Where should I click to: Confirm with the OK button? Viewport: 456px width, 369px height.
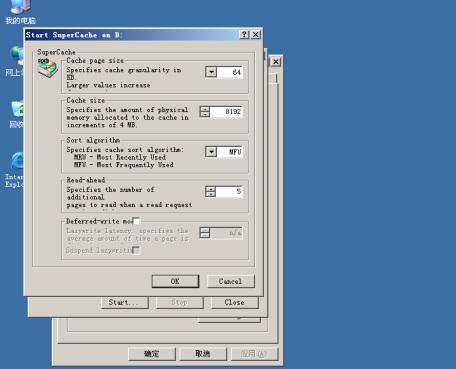[175, 281]
